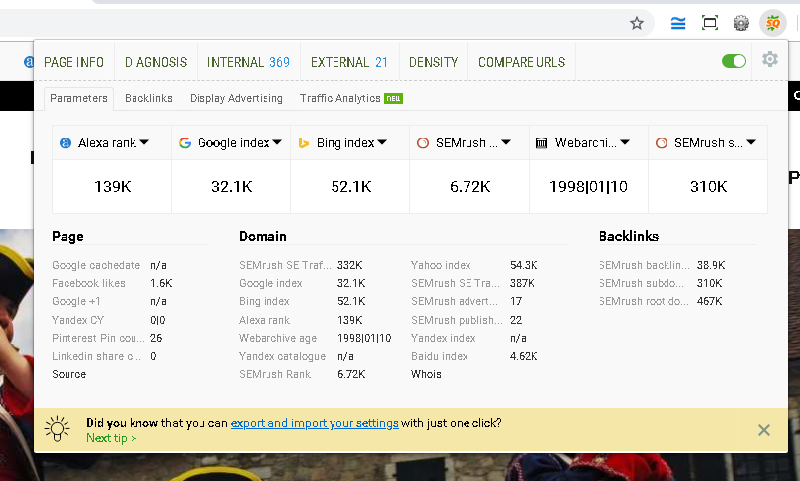Click the Linkedin share count label
The width and height of the screenshot is (800, 481).
(96, 356)
